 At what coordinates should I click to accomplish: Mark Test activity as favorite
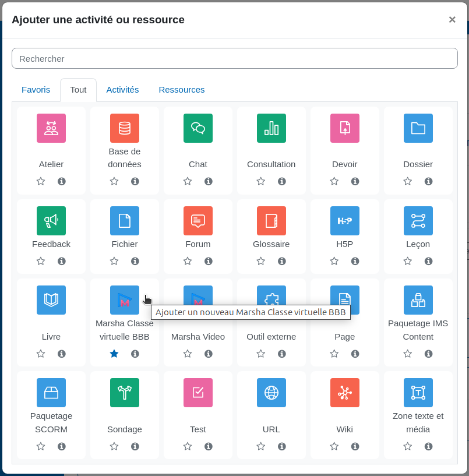[188, 446]
